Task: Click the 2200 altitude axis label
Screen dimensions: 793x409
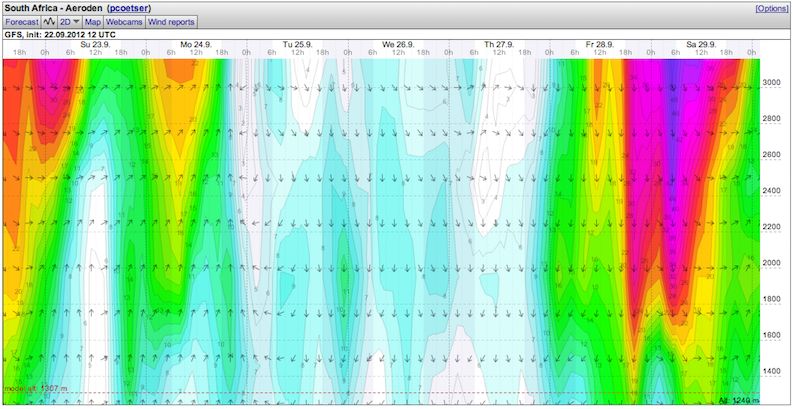Action: [771, 226]
